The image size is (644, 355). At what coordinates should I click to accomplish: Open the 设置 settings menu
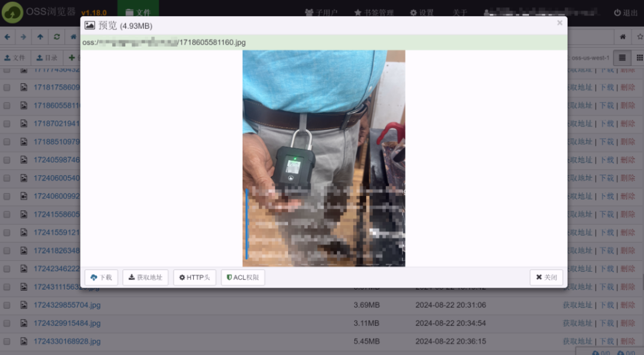pyautogui.click(x=422, y=13)
